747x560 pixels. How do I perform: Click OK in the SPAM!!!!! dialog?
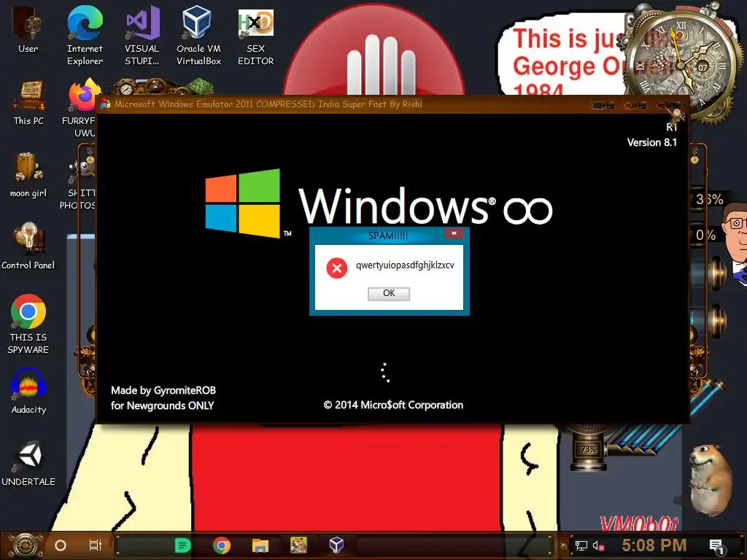[x=389, y=293]
